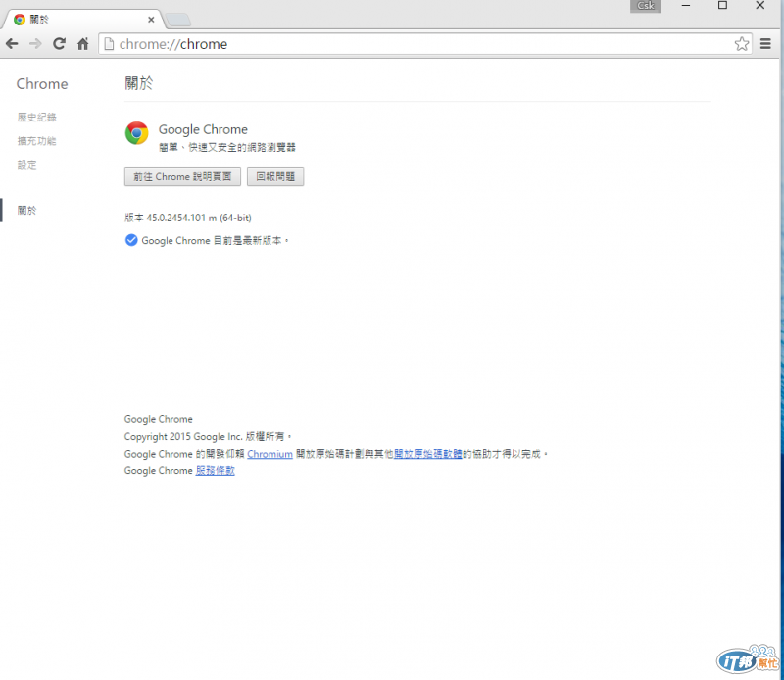Click the Chrome sidebar heading
The image size is (784, 680).
click(42, 84)
